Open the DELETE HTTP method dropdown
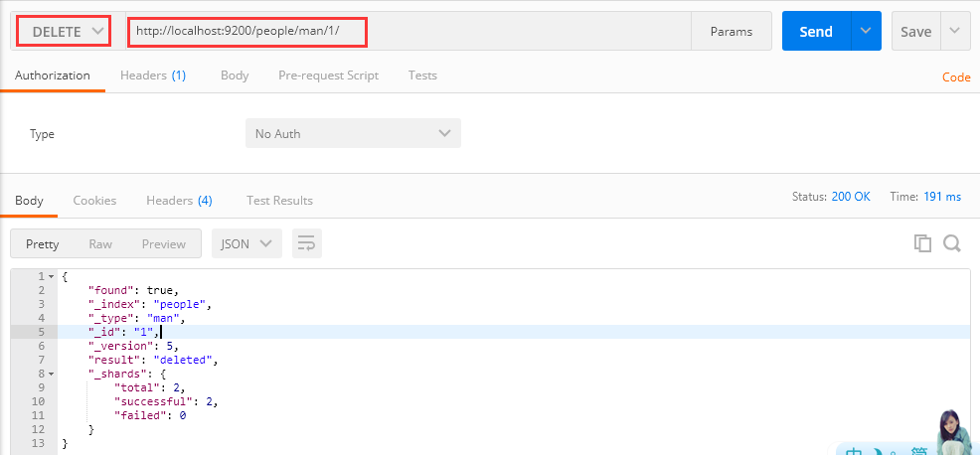The width and height of the screenshot is (980, 455). click(x=68, y=31)
